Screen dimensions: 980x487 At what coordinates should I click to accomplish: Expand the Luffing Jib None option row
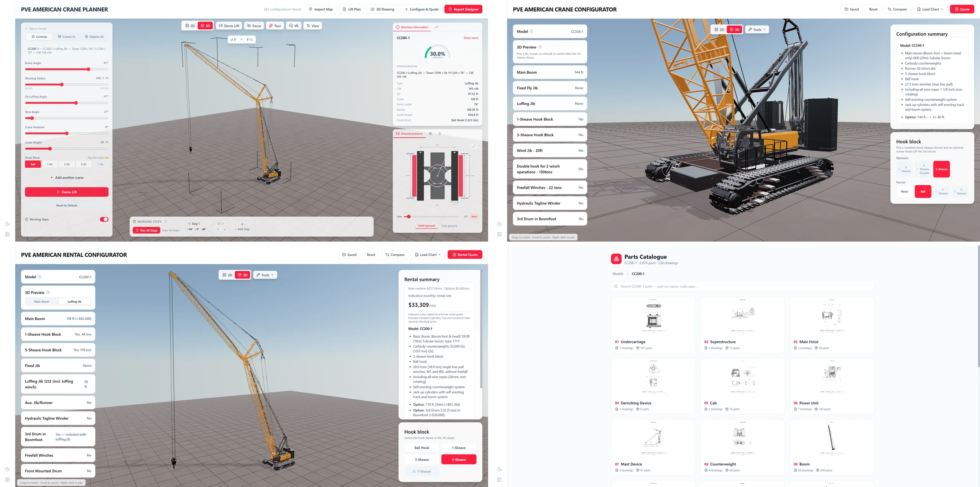[550, 104]
